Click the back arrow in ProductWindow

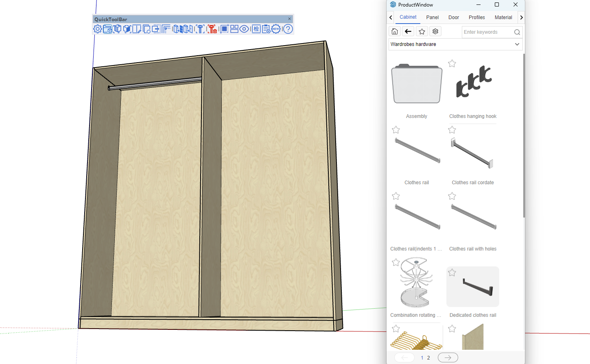click(x=408, y=32)
